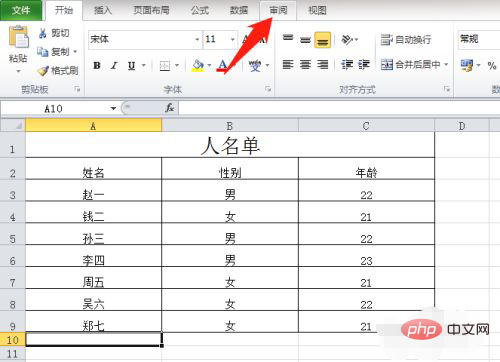The height and width of the screenshot is (362, 500).
Task: Expand underline style arrow
Action: point(144,65)
